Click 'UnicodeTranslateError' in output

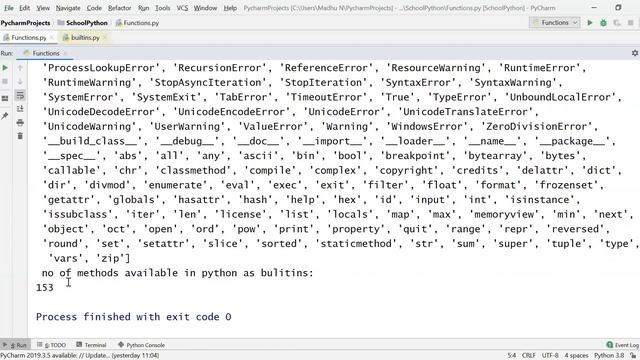[x=465, y=112]
